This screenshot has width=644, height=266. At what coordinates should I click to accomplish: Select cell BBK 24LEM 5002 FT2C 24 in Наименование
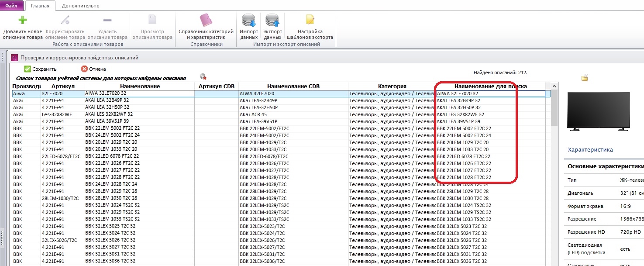point(140,135)
